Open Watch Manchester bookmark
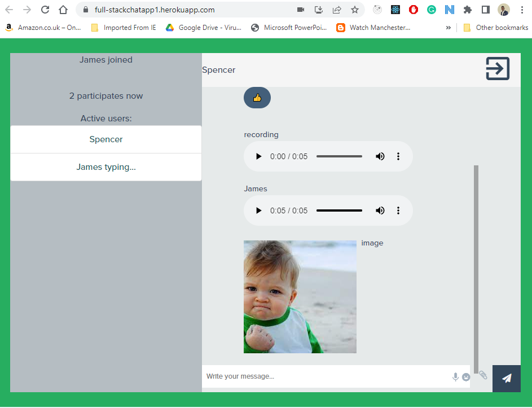 [x=373, y=28]
